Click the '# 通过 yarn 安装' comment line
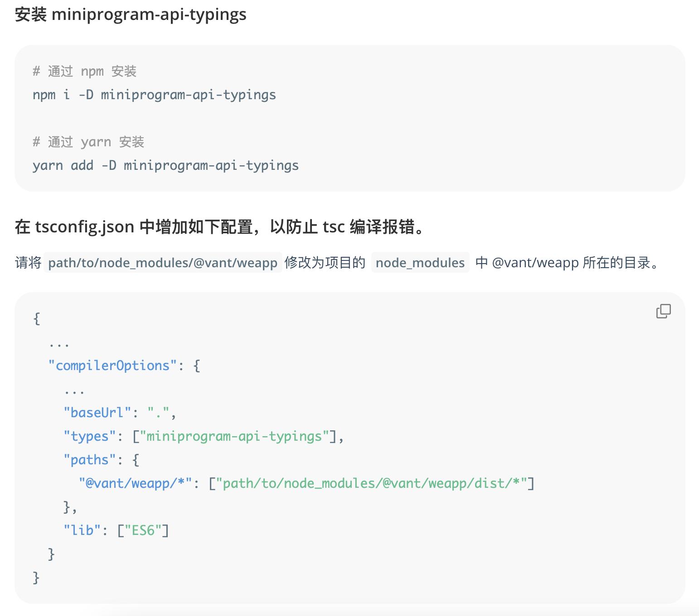Screen dimensions: 699x616 88,142
